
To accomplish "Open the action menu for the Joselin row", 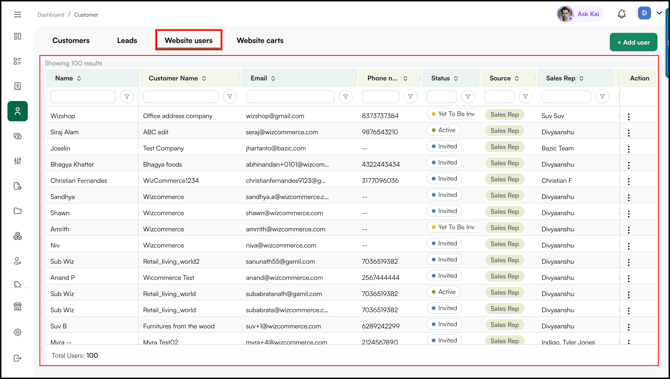I will coord(629,149).
